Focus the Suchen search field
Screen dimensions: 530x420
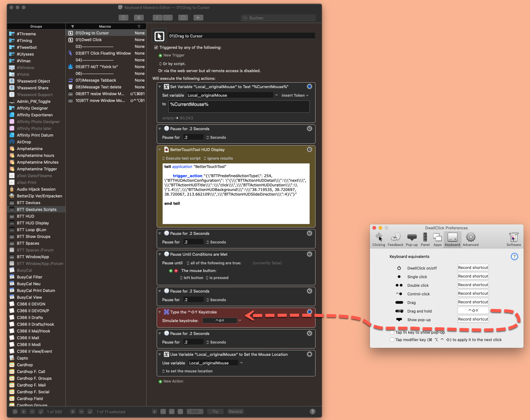[x=278, y=18]
